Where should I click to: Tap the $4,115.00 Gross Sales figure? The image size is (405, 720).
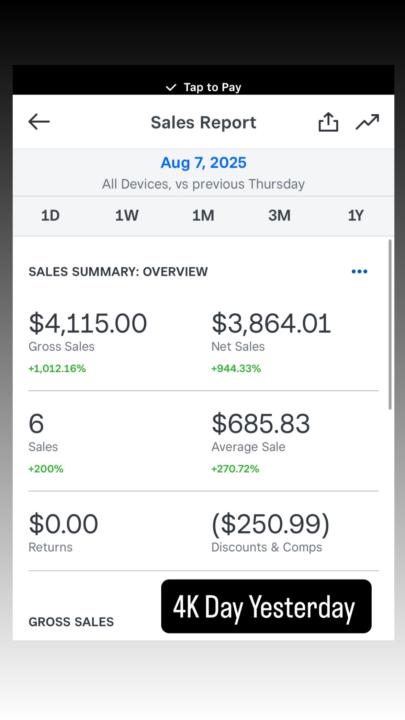click(x=88, y=323)
